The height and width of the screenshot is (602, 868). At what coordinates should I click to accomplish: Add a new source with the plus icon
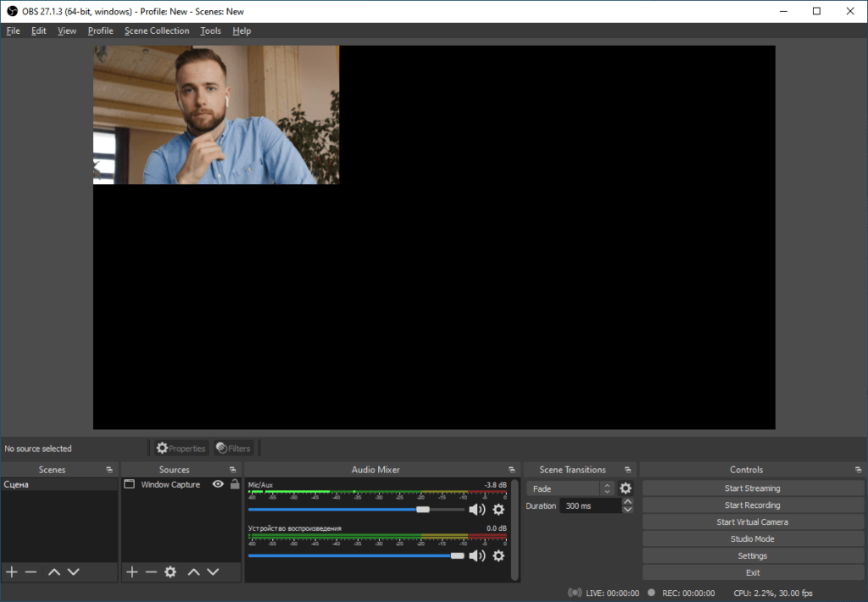tap(131, 571)
